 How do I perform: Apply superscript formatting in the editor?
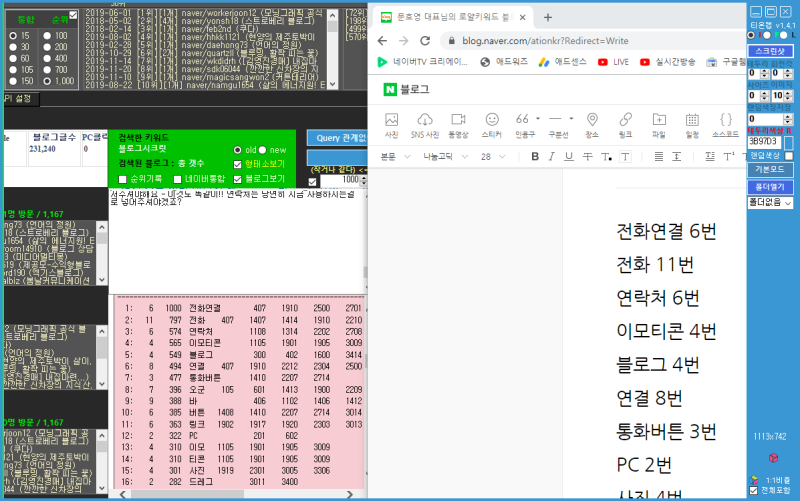coord(729,157)
